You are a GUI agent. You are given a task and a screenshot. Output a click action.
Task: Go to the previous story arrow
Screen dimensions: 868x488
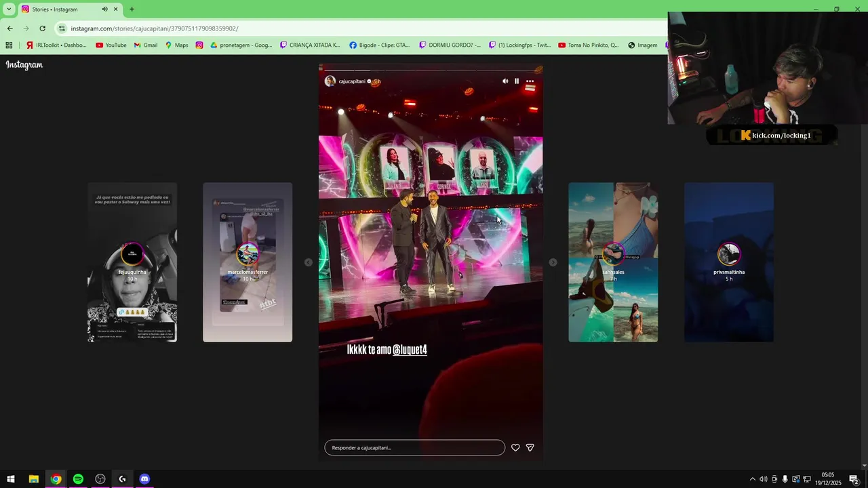[x=309, y=262]
